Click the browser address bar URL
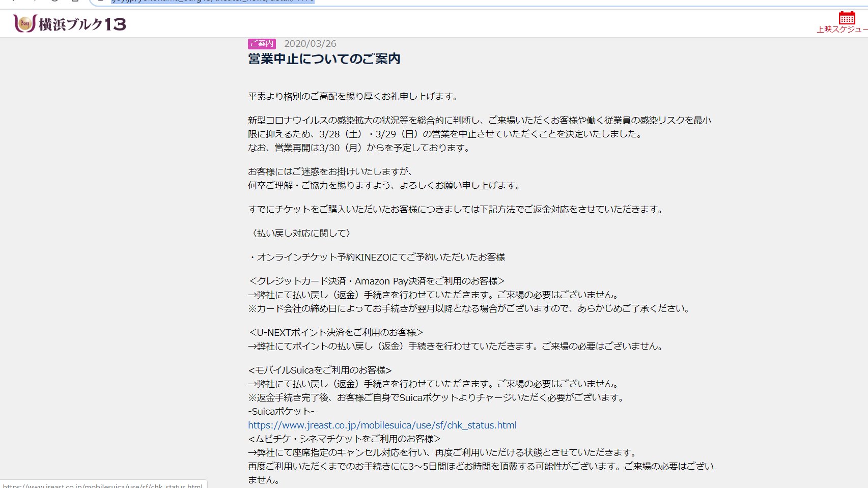Image resolution: width=868 pixels, height=488 pixels. tap(213, 1)
